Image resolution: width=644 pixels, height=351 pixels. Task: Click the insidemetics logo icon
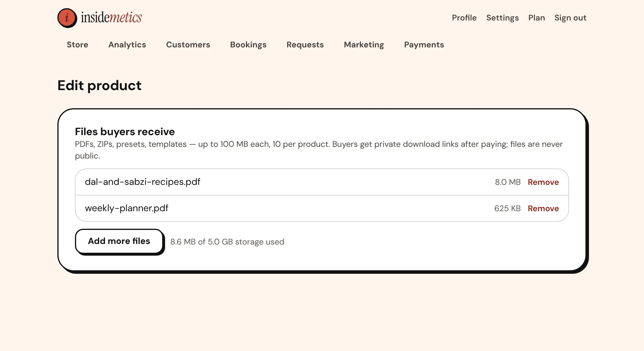click(67, 18)
